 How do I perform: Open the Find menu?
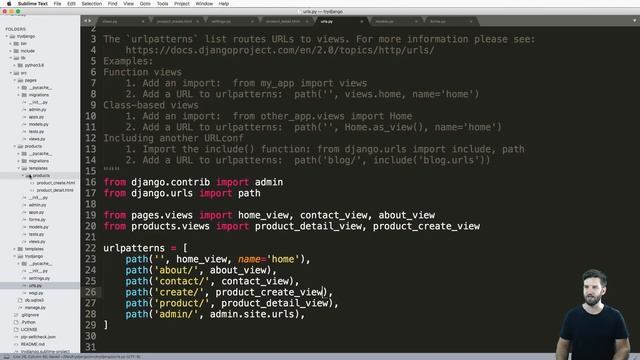112,4
